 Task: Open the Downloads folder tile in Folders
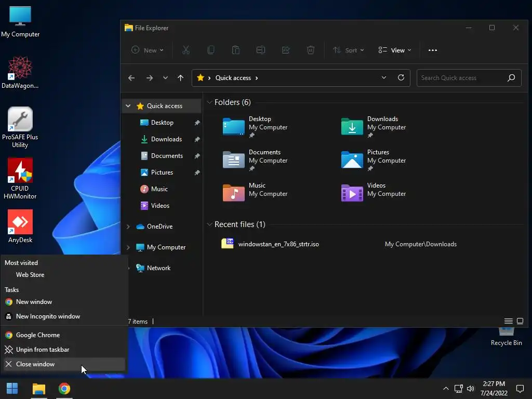[x=374, y=127]
